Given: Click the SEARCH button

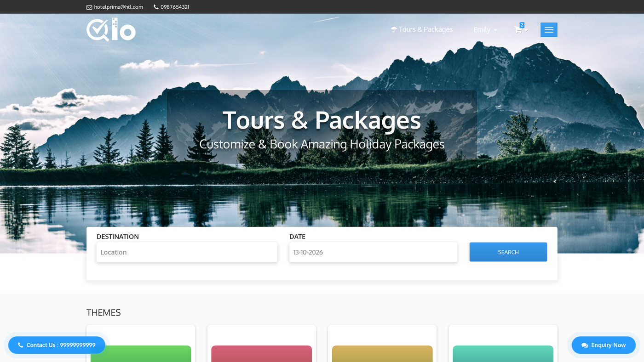Looking at the screenshot, I should pyautogui.click(x=508, y=252).
